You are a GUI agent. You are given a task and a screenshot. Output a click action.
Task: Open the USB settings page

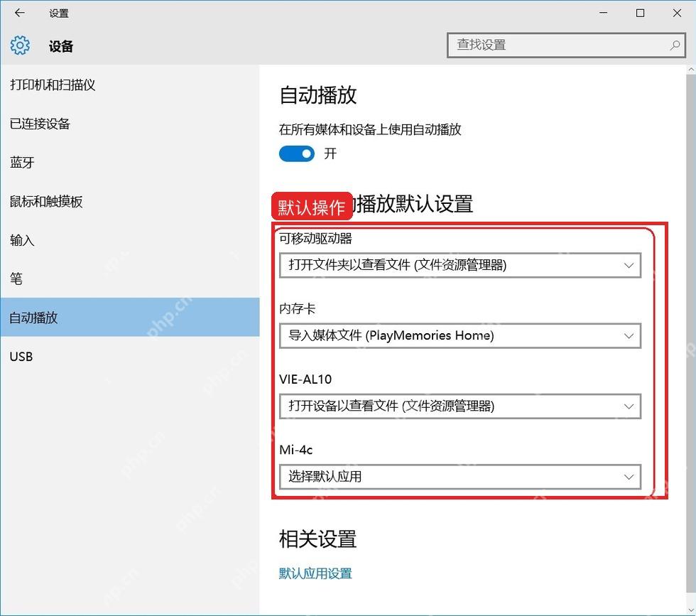(129, 356)
